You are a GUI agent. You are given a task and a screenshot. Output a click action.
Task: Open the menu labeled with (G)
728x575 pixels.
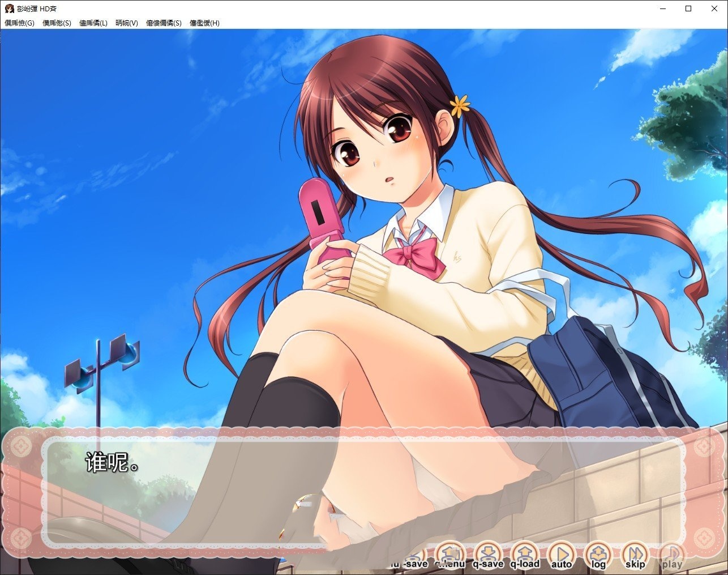click(19, 23)
